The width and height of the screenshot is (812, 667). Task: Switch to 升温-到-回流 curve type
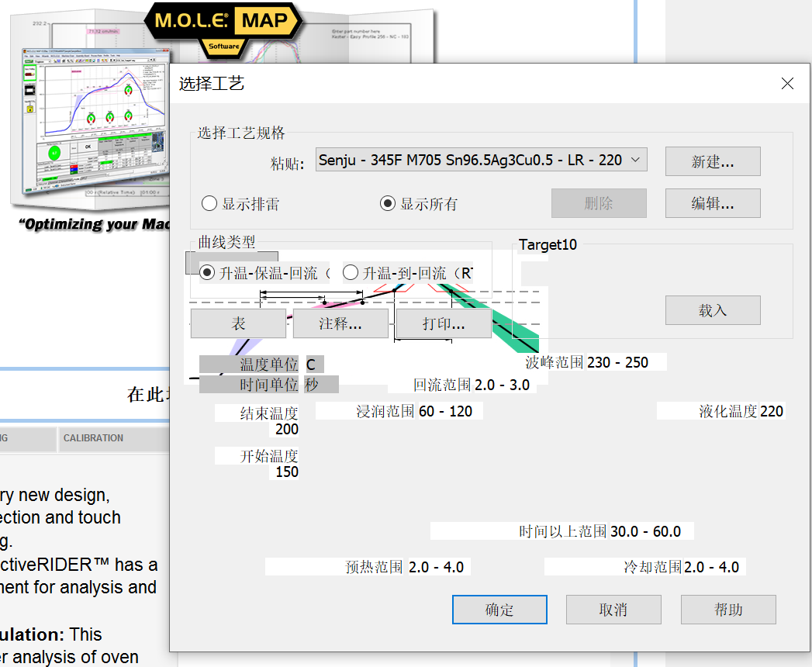tap(351, 273)
